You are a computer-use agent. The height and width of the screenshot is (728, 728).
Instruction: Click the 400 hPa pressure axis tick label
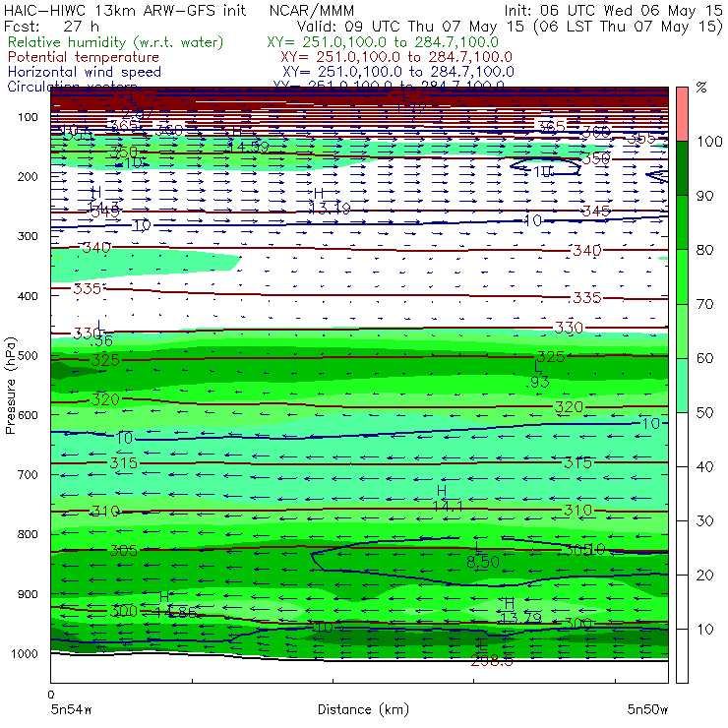click(x=28, y=296)
